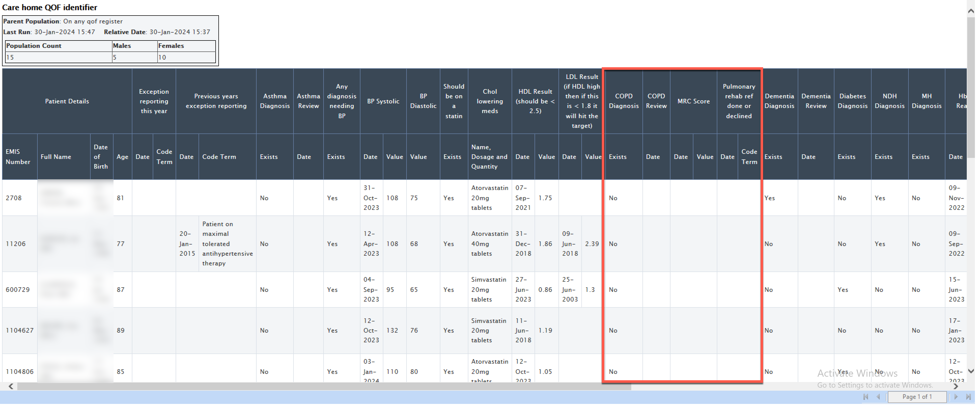Click the Asthma Review header
The image size is (980, 408).
(309, 101)
